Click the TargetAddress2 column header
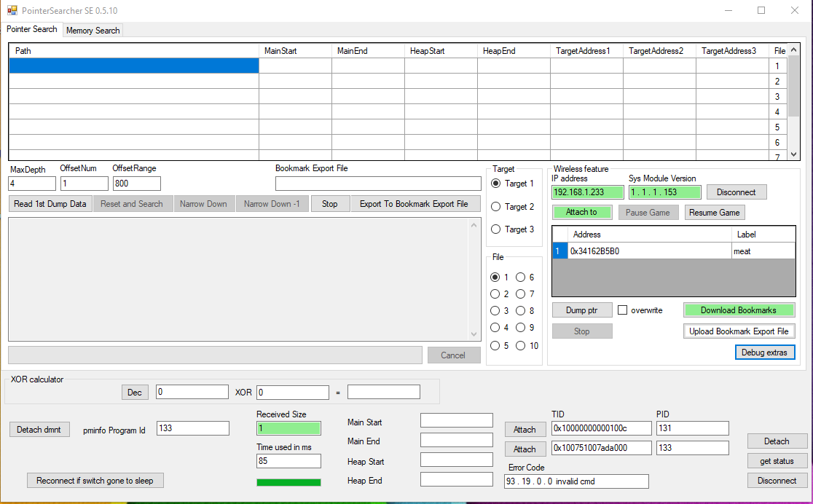The height and width of the screenshot is (504, 813). point(659,51)
